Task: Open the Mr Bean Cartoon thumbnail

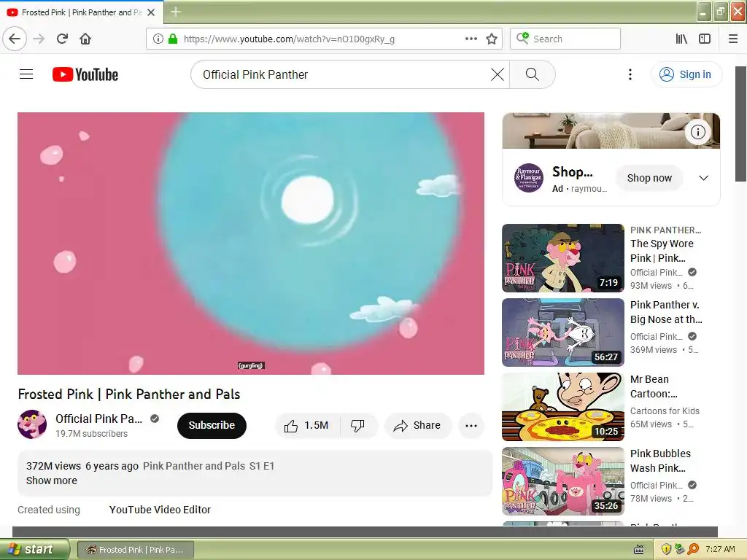Action: point(563,407)
